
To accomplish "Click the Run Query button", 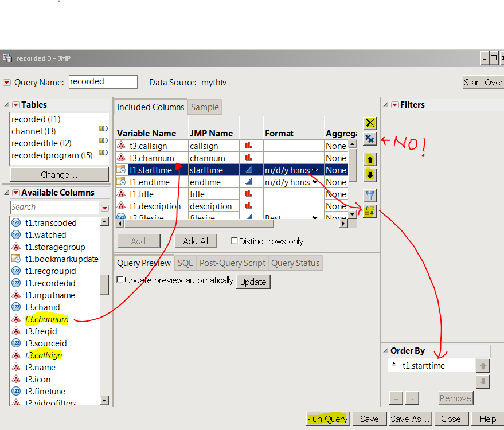I will click(x=327, y=419).
